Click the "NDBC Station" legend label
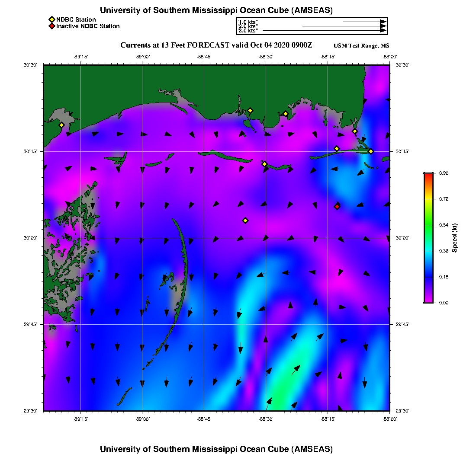476x454 pixels. coord(76,19)
